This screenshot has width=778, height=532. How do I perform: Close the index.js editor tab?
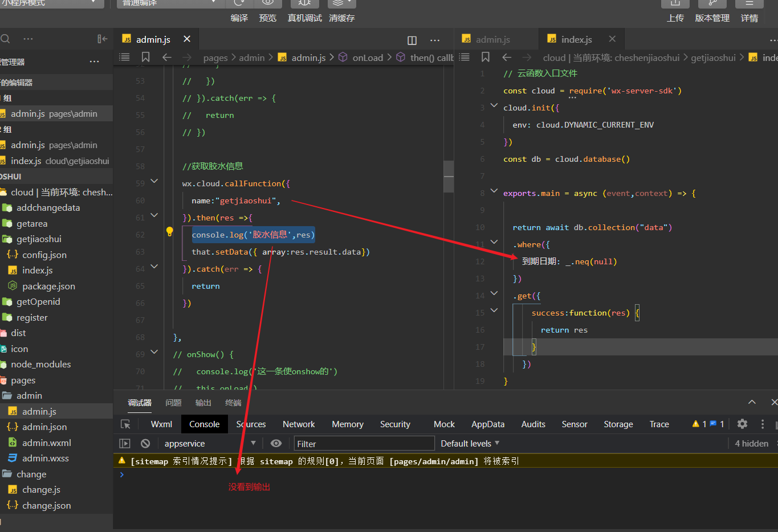coord(612,39)
